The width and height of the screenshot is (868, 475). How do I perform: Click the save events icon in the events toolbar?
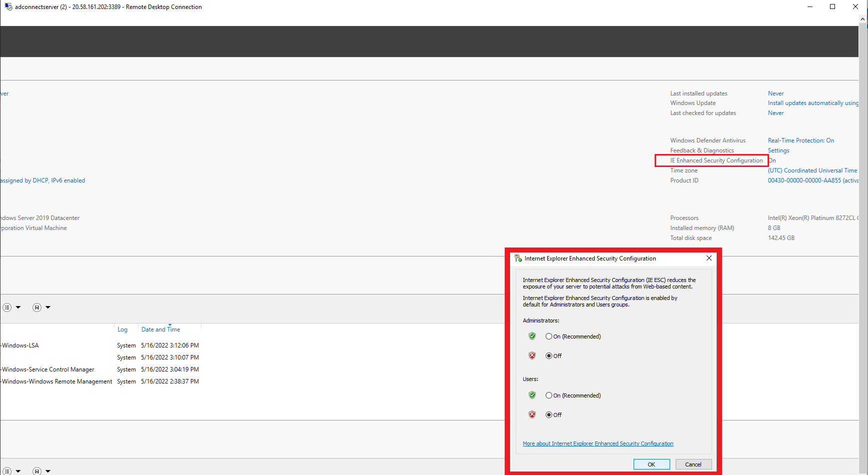(37, 307)
